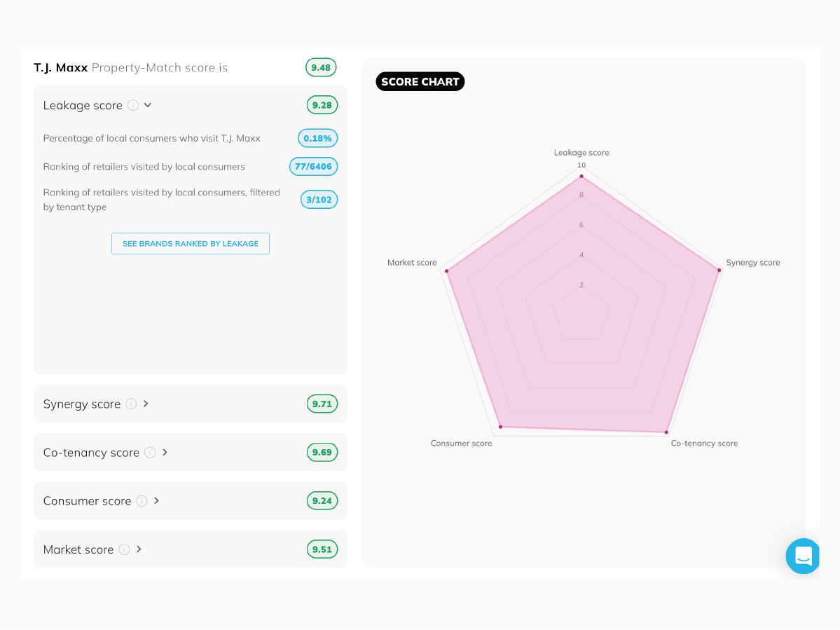The image size is (840, 630).
Task: Open the Market score info tooltip
Action: coord(125,549)
